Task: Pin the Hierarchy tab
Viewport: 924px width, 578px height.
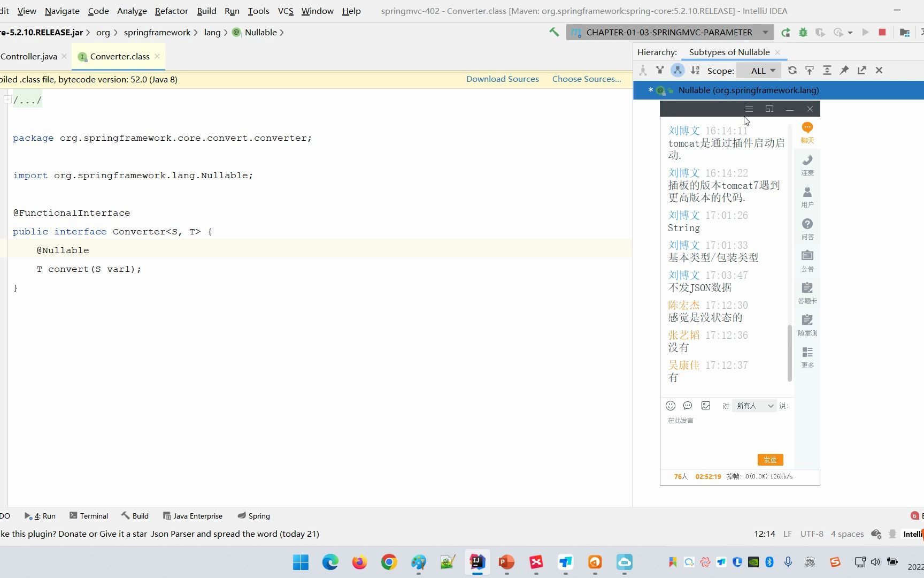Action: pos(844,70)
